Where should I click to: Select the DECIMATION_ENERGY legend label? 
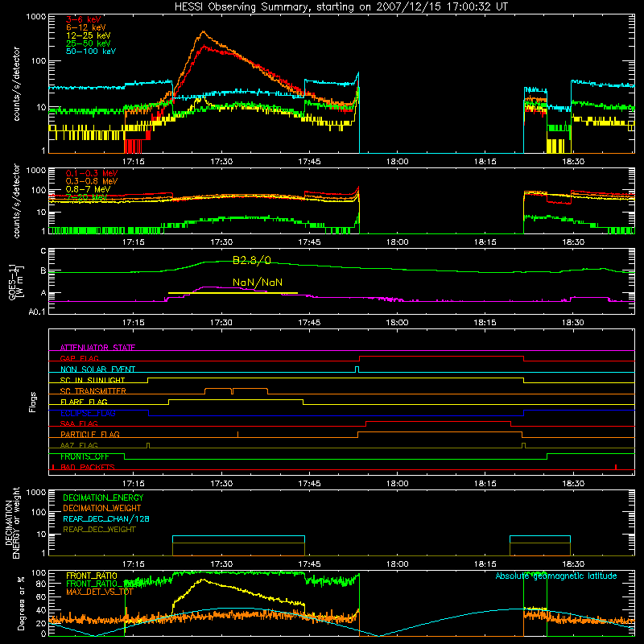pos(103,497)
